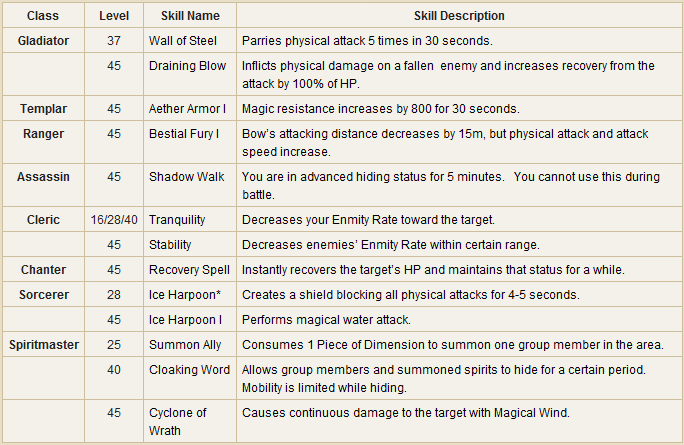The width and height of the screenshot is (684, 445).
Task: Select the Templar class cell
Action: 43,108
